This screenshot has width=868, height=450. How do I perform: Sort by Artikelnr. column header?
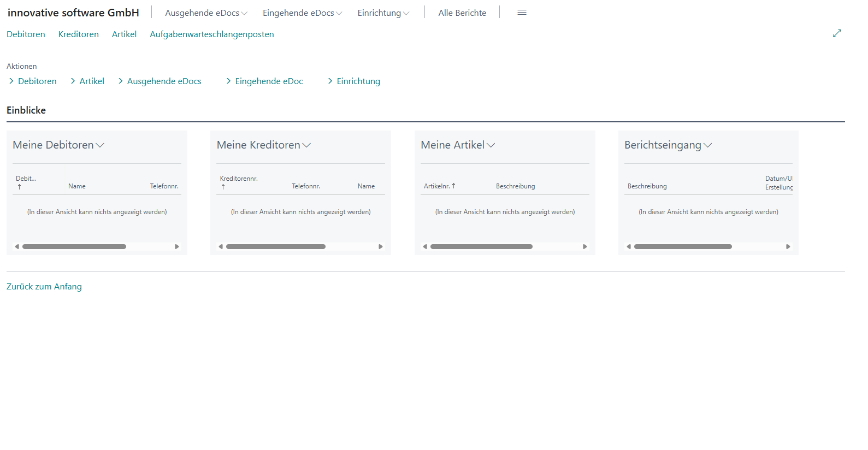[x=437, y=186]
